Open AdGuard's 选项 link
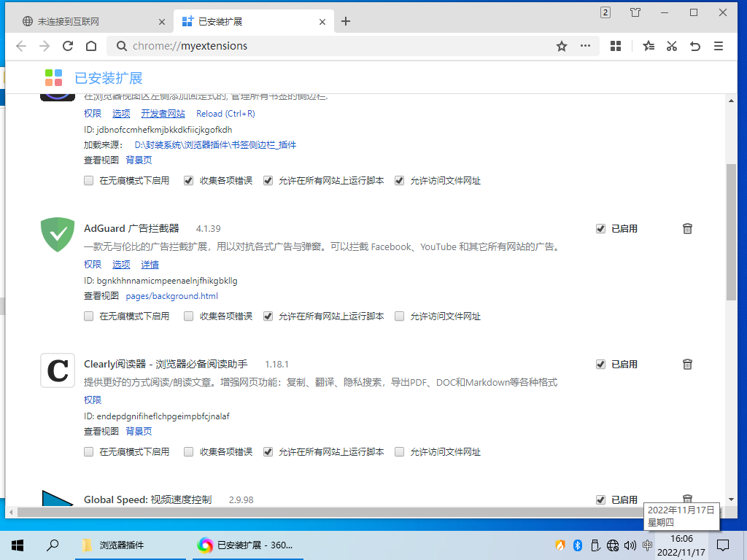The height and width of the screenshot is (560, 747). [x=121, y=264]
